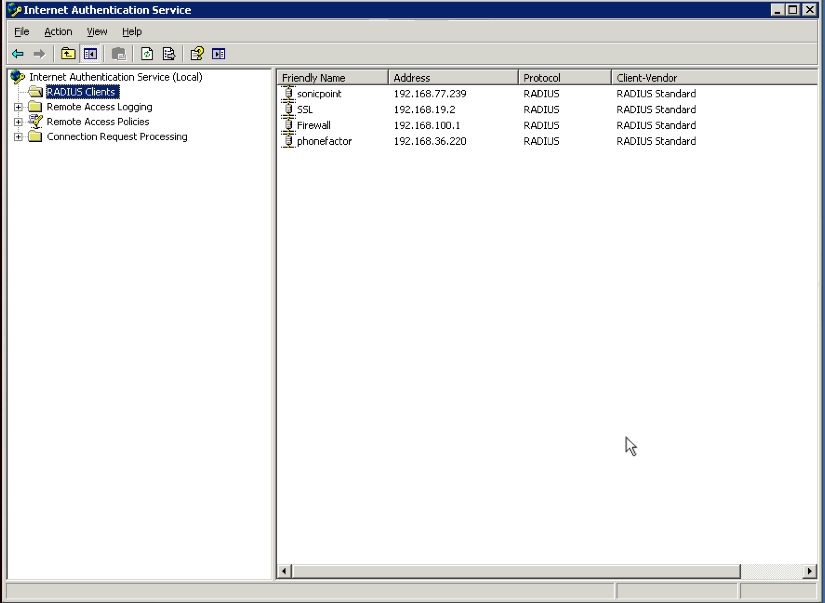Expand the Remote Access Policies node
This screenshot has width=825, height=603.
(x=18, y=122)
